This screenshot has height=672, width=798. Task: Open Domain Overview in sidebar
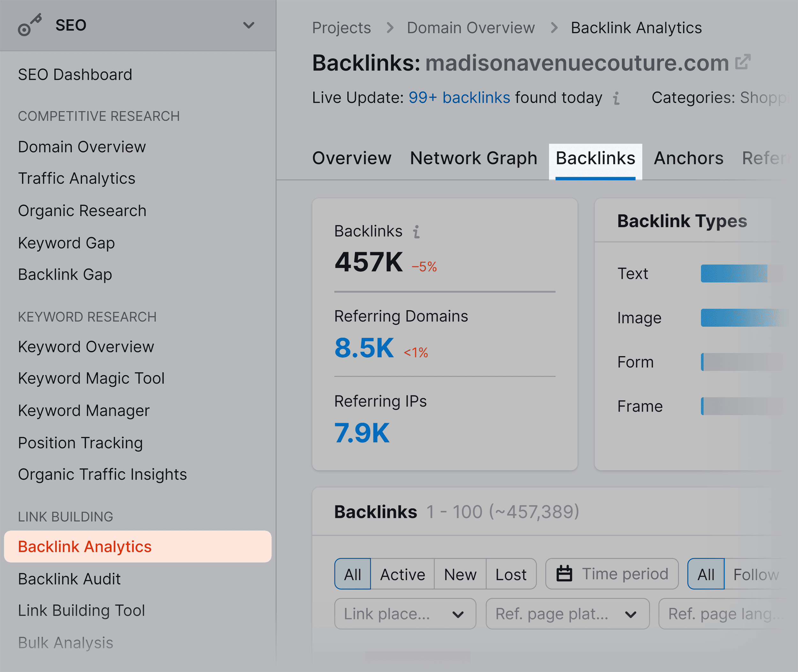pyautogui.click(x=82, y=147)
